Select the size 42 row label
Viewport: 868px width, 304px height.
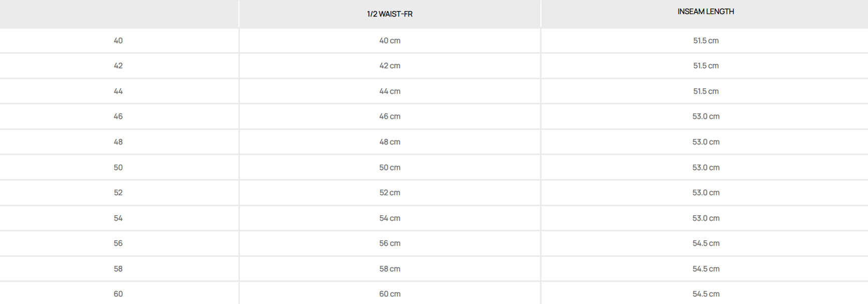click(118, 66)
